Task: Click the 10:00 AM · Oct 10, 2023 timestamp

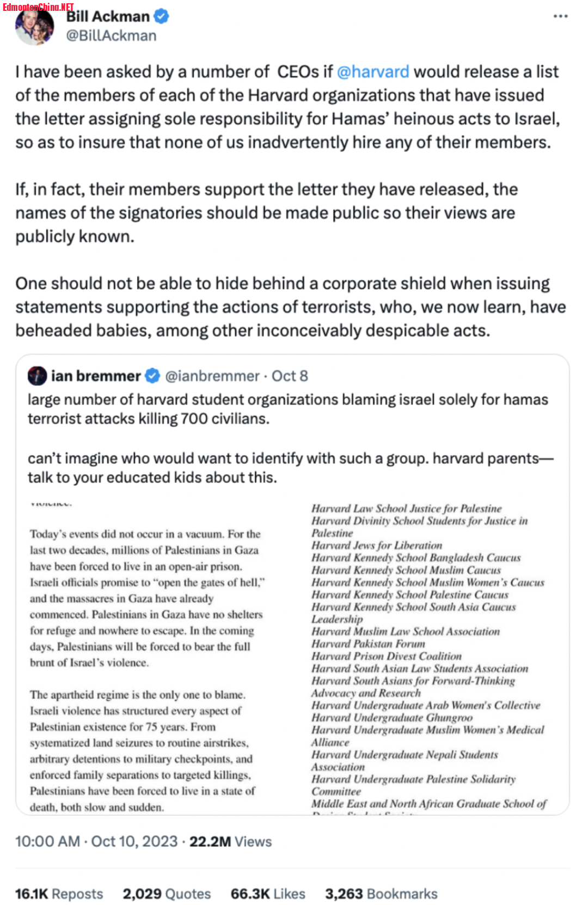Action: click(96, 841)
